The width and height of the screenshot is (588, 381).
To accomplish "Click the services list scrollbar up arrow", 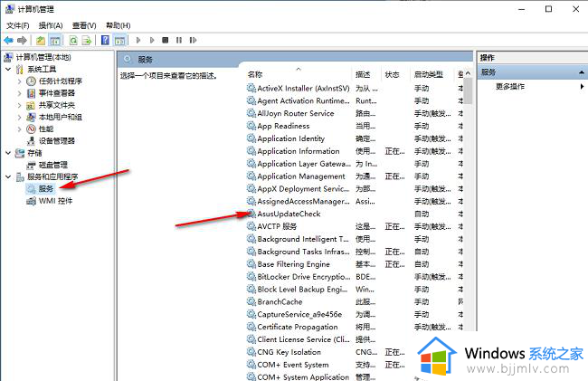I will point(468,73).
